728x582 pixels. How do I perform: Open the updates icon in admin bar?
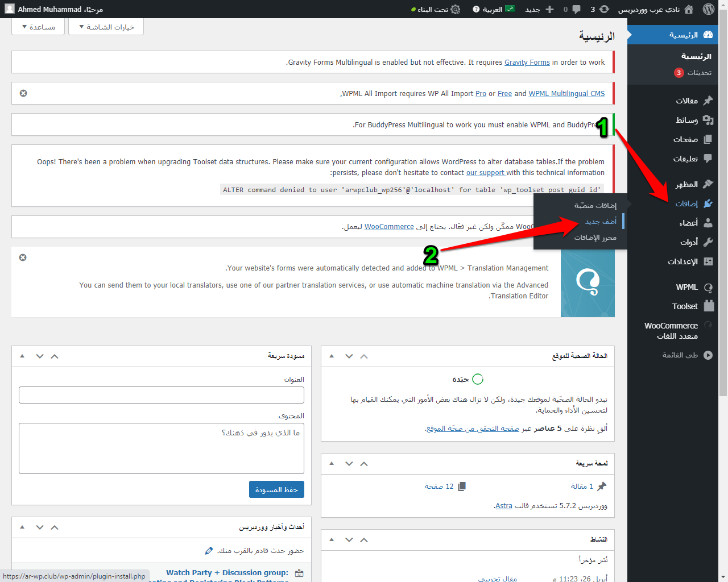tap(604, 9)
